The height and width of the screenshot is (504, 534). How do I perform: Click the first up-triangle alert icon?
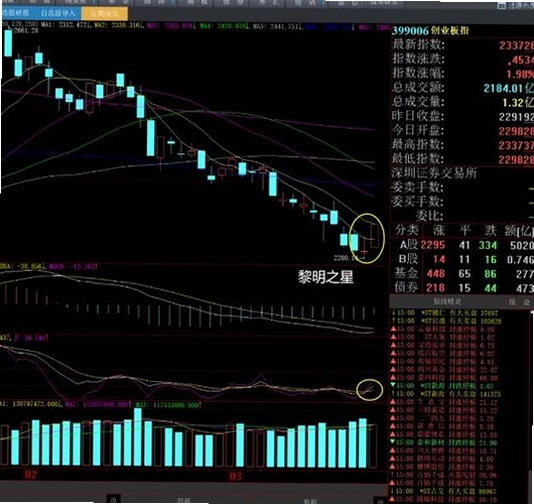(x=393, y=329)
